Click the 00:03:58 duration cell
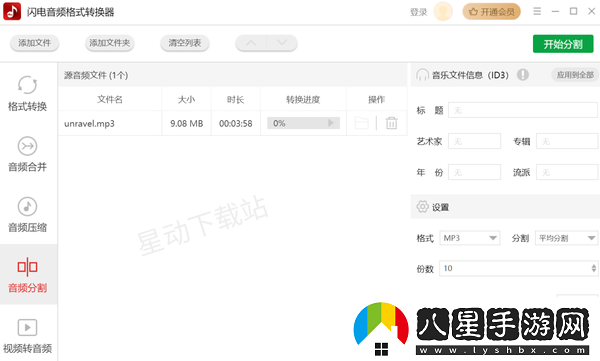This screenshot has width=600, height=361. point(236,123)
